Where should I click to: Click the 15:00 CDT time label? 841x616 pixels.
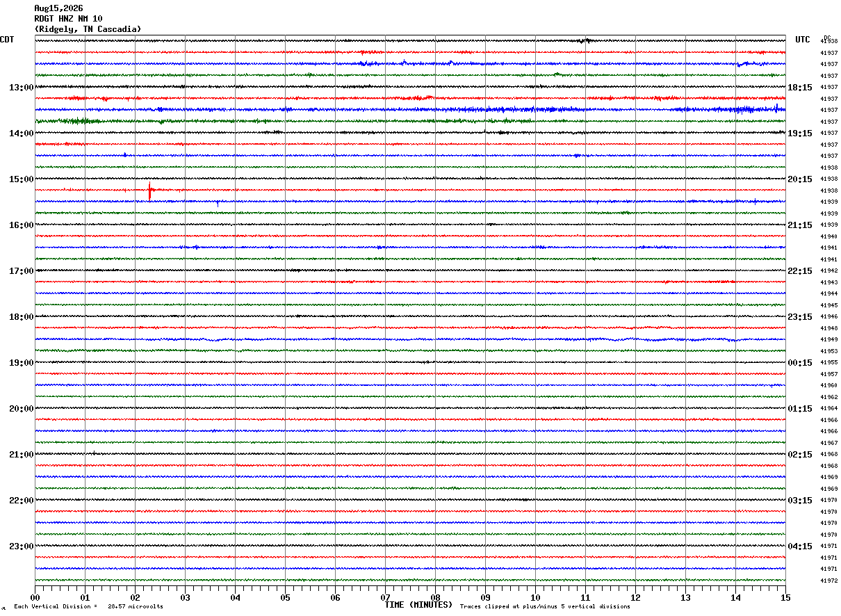pos(22,179)
